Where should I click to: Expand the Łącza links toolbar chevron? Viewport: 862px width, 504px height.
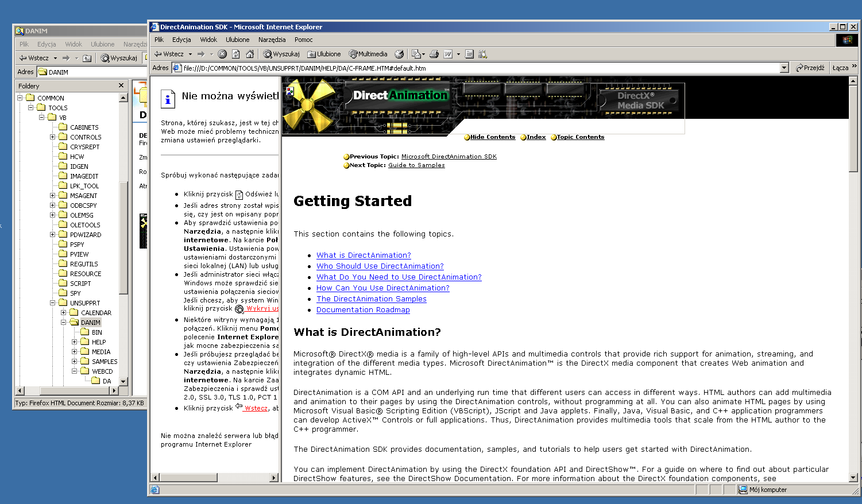point(855,67)
